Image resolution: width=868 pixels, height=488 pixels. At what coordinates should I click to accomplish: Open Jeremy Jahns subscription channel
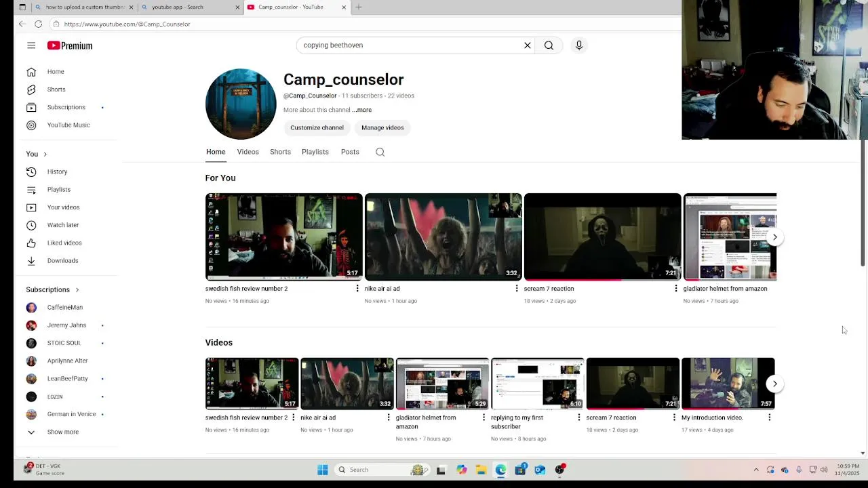[x=65, y=325]
